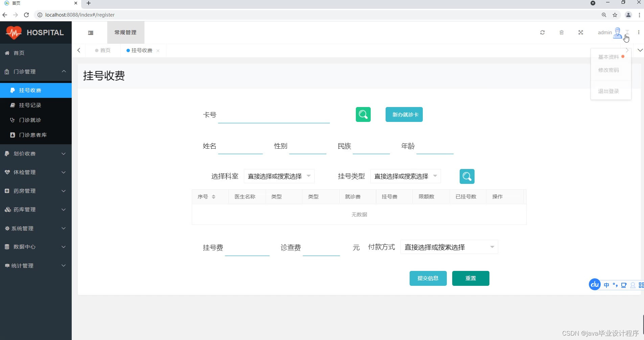This screenshot has height=340, width=644.
Task: Switch to the 首页 tab
Action: [x=103, y=50]
